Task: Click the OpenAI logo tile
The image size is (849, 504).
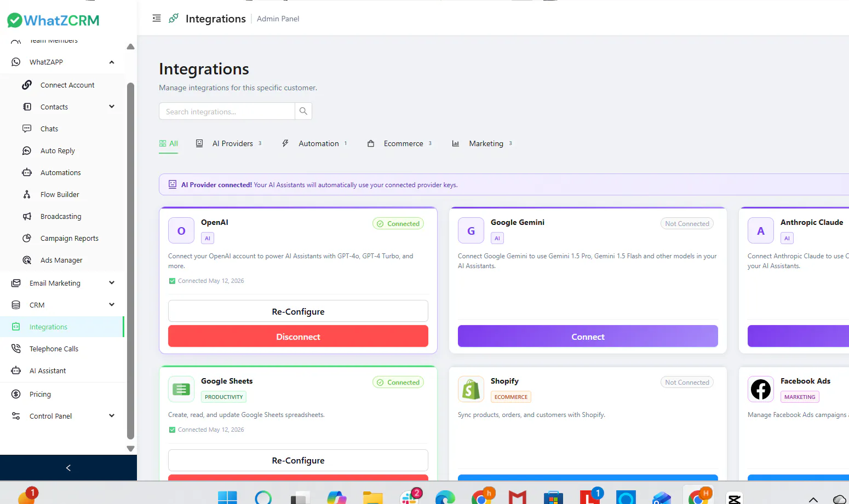Action: (181, 230)
